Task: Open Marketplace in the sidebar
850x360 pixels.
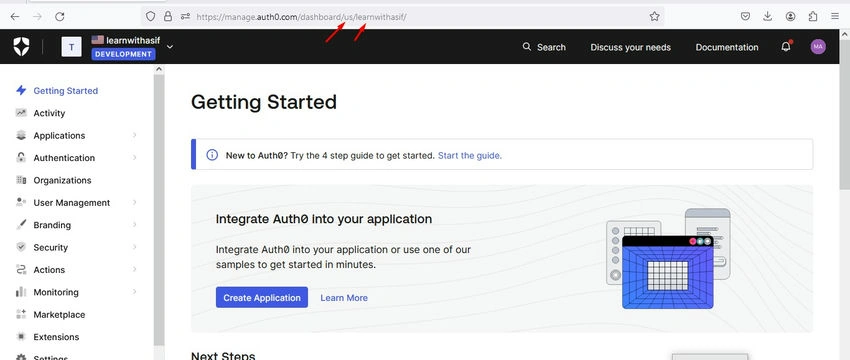Action: point(59,314)
